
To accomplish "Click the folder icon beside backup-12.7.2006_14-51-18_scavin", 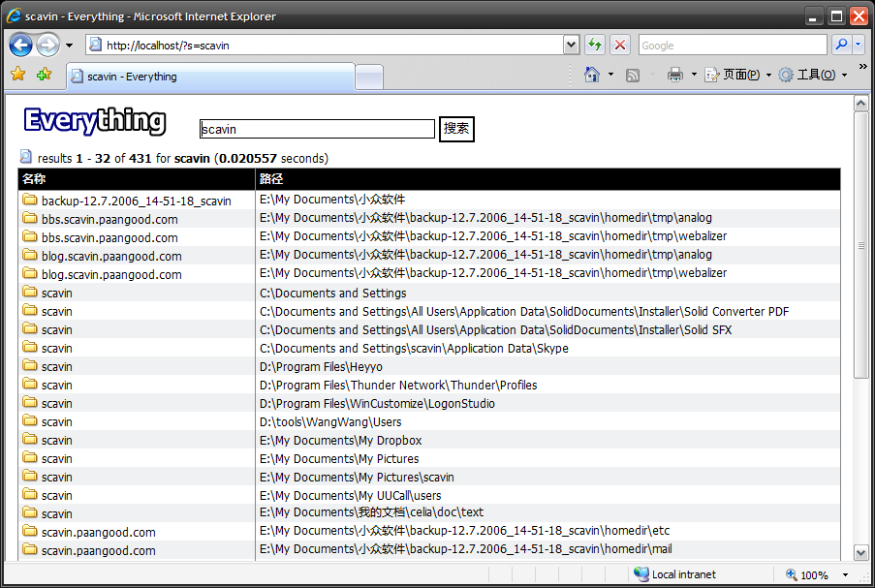I will coord(30,200).
